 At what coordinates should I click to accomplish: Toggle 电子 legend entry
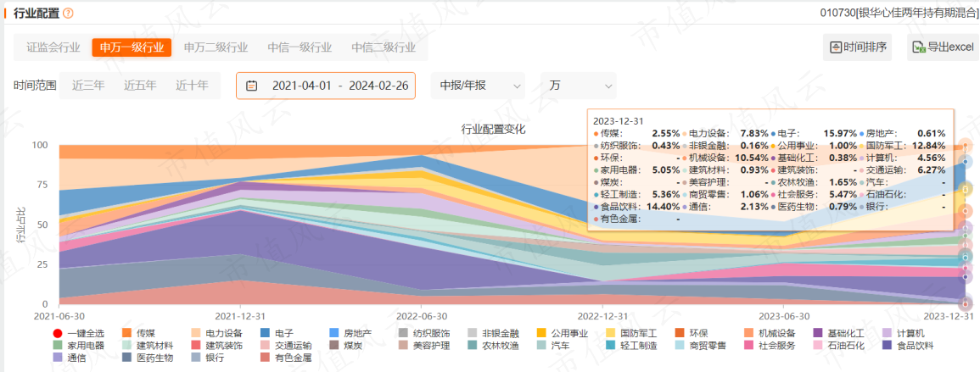[277, 333]
